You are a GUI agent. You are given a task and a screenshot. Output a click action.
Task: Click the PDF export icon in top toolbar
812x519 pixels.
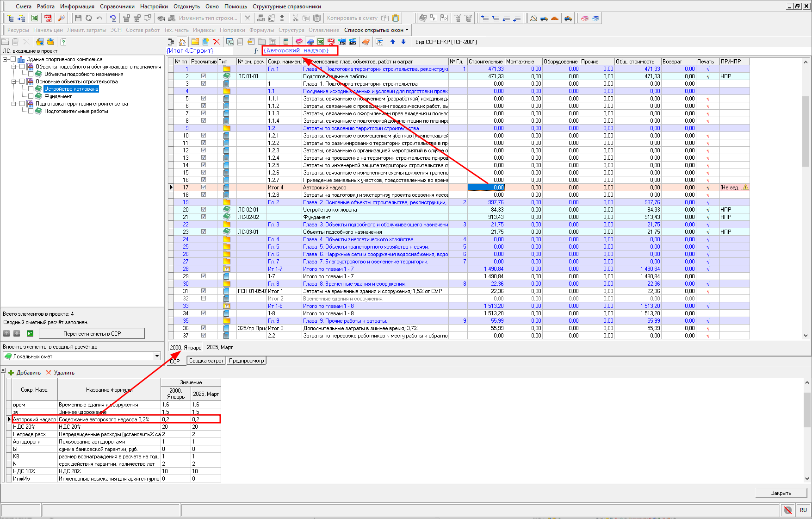(x=48, y=18)
